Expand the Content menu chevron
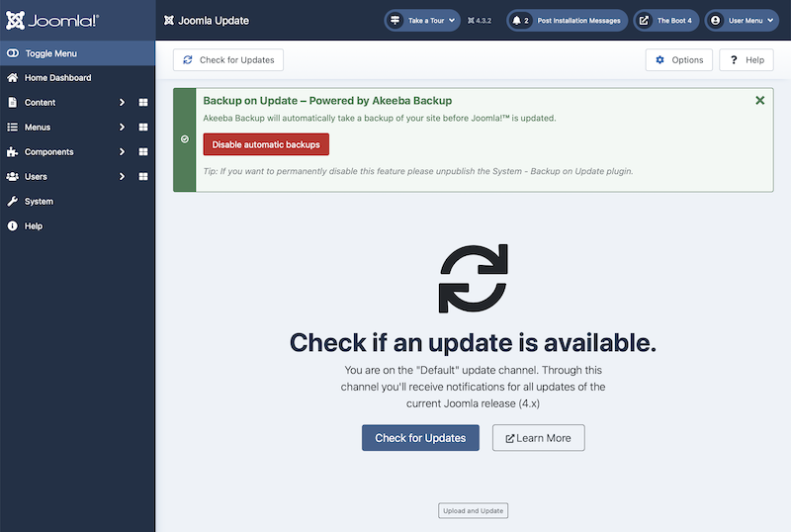 122,103
